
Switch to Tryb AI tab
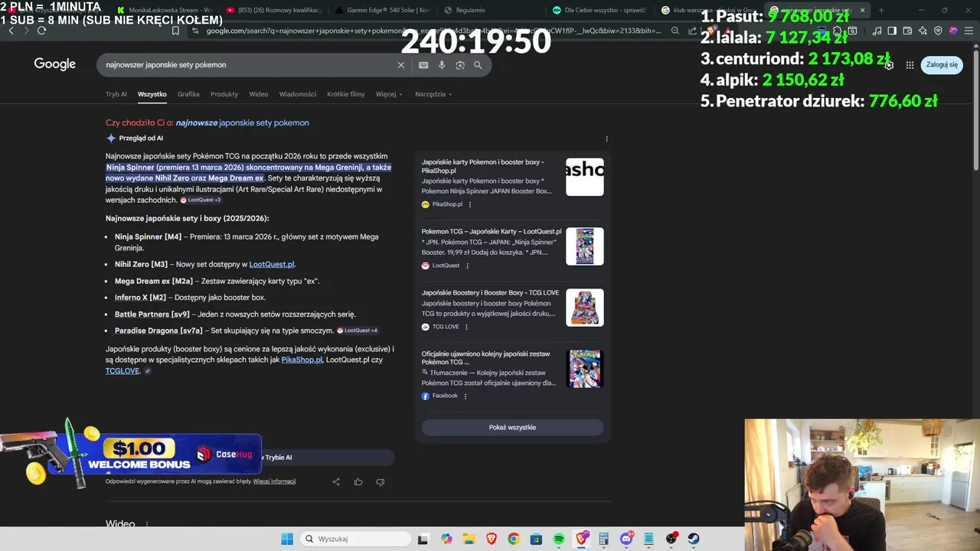pos(116,94)
